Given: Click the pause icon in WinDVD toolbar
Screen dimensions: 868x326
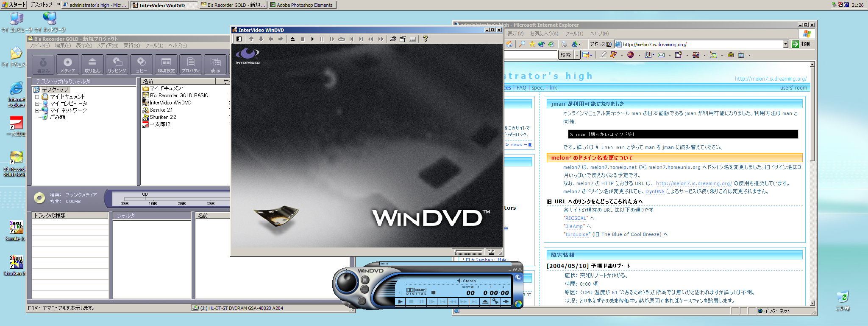Looking at the screenshot, I should coord(322,39).
